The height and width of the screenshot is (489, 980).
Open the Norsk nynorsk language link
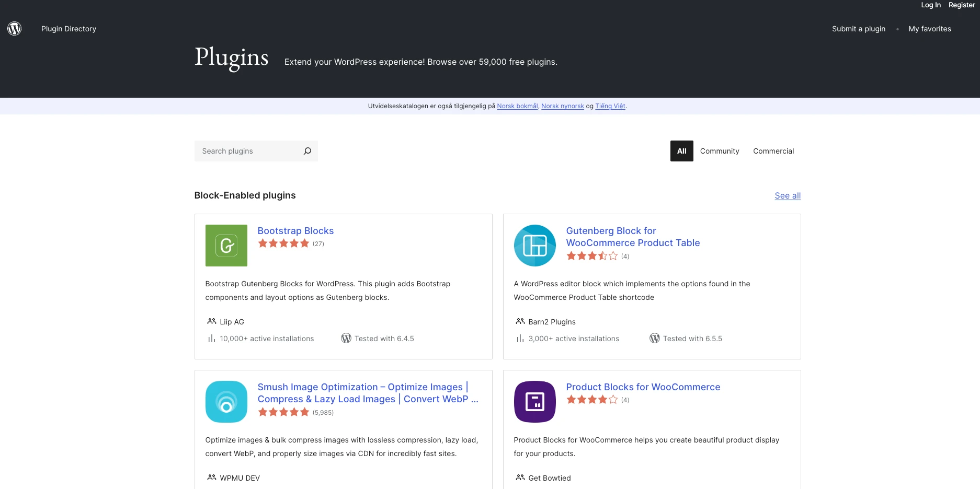coord(563,106)
